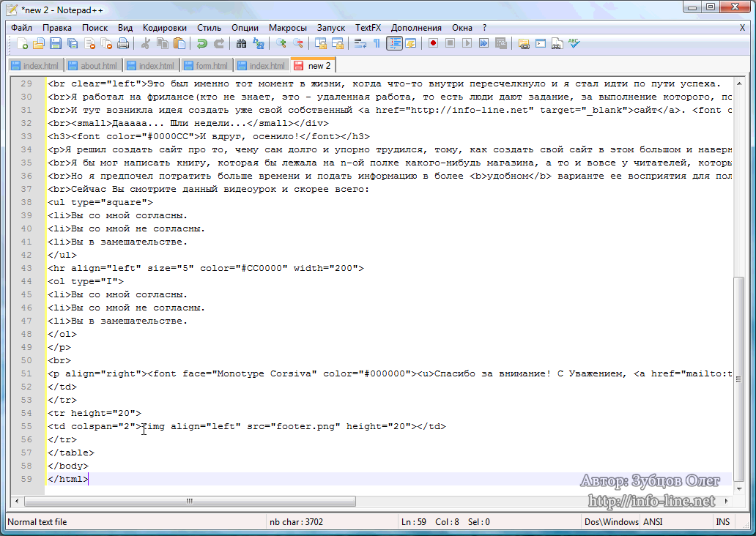Open the TextFX menu
Viewport: 756px width, 536px height.
coord(368,27)
